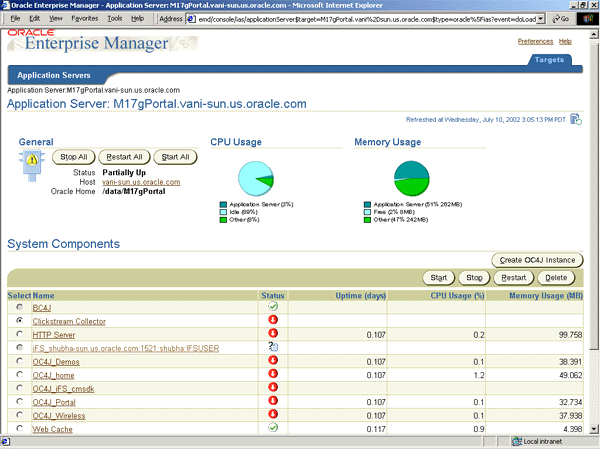Click the Memory Usage pie chart
Image resolution: width=600 pixels, height=449 pixels.
412,179
